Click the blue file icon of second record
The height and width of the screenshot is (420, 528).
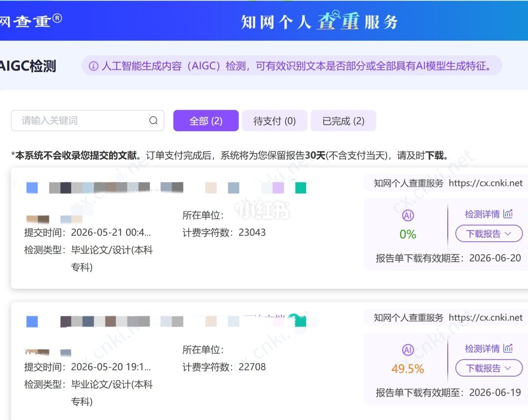pos(32,321)
